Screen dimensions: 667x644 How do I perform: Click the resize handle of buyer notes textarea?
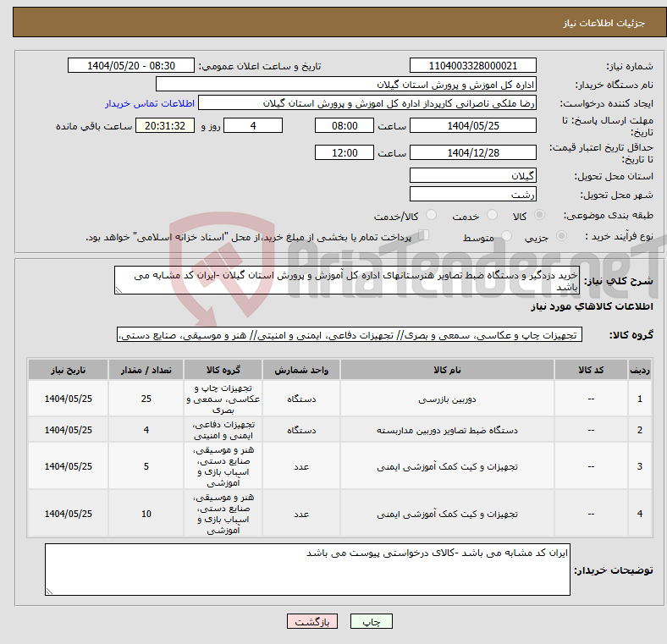(49, 591)
